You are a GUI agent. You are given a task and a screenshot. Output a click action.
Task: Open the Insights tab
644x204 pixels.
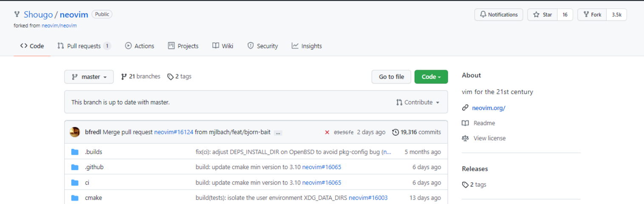point(307,46)
